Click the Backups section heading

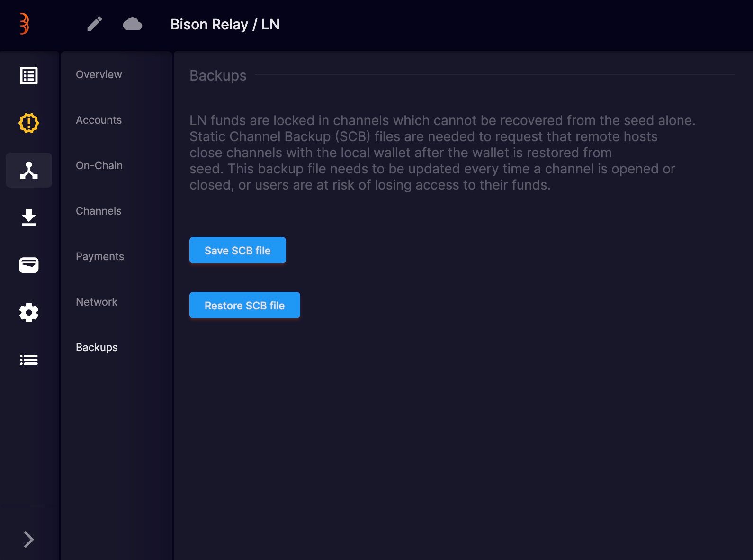point(218,75)
